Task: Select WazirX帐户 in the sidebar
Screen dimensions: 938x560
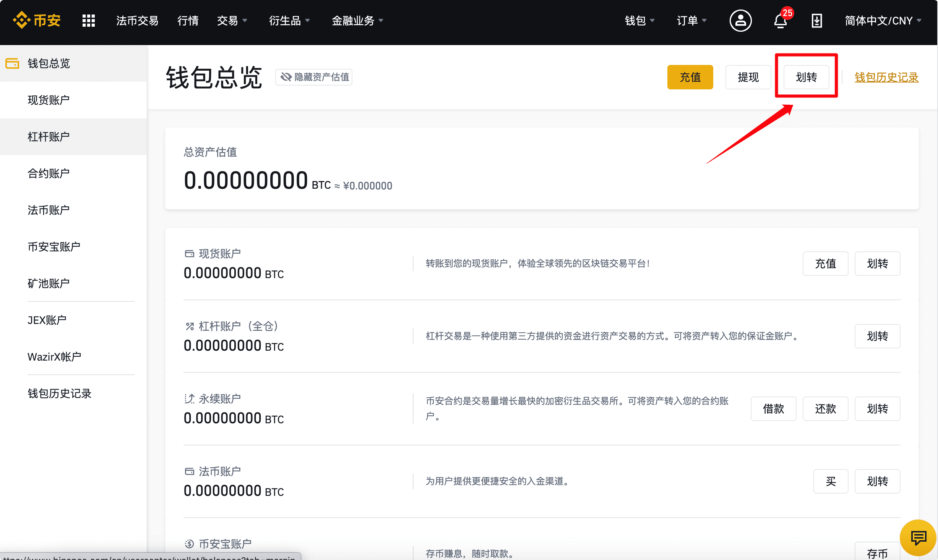Action: (x=73, y=357)
